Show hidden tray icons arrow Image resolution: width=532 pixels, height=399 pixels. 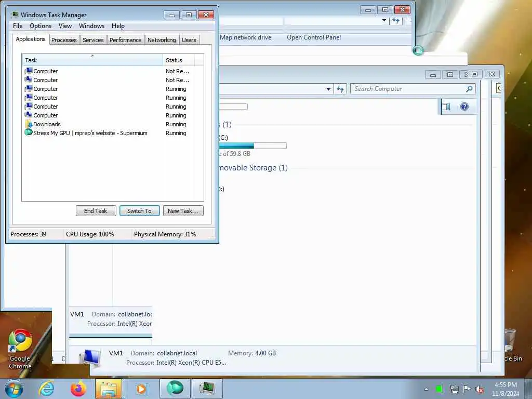click(426, 389)
